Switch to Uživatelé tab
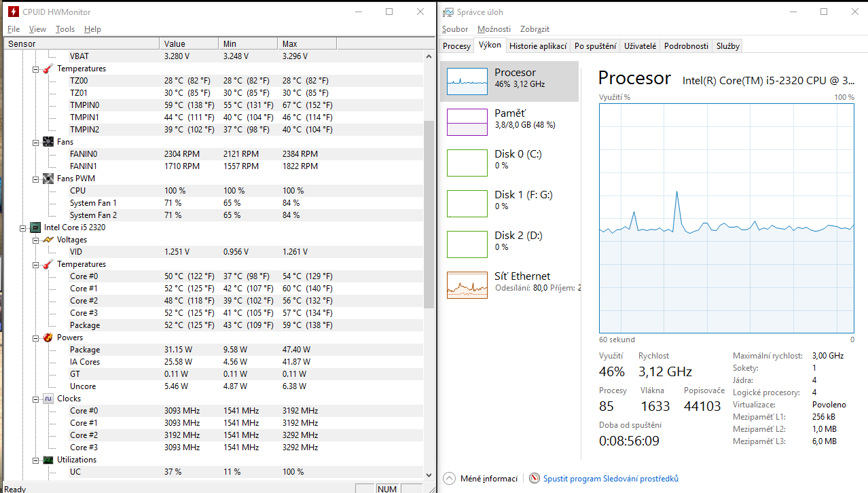Image resolution: width=868 pixels, height=493 pixels. [x=640, y=46]
